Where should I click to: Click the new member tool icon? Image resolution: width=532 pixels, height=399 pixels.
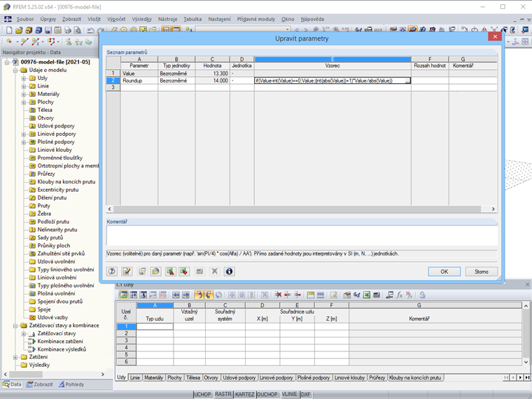[x=35, y=42]
